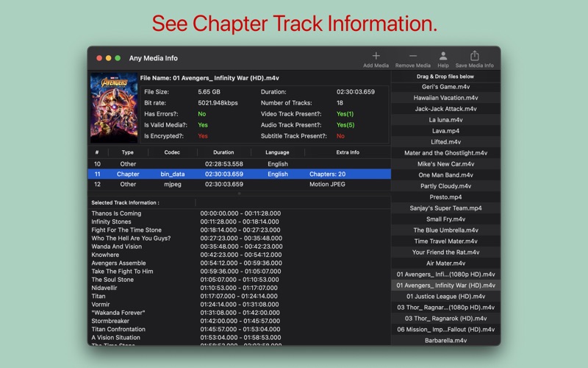Click the Remove Media minus icon
The height and width of the screenshot is (368, 588).
(413, 56)
